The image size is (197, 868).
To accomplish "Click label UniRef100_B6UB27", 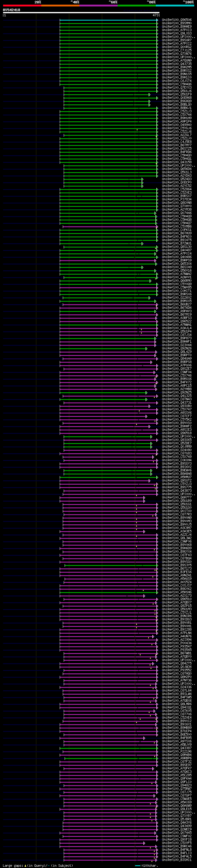I will pyautogui.click(x=177, y=305).
